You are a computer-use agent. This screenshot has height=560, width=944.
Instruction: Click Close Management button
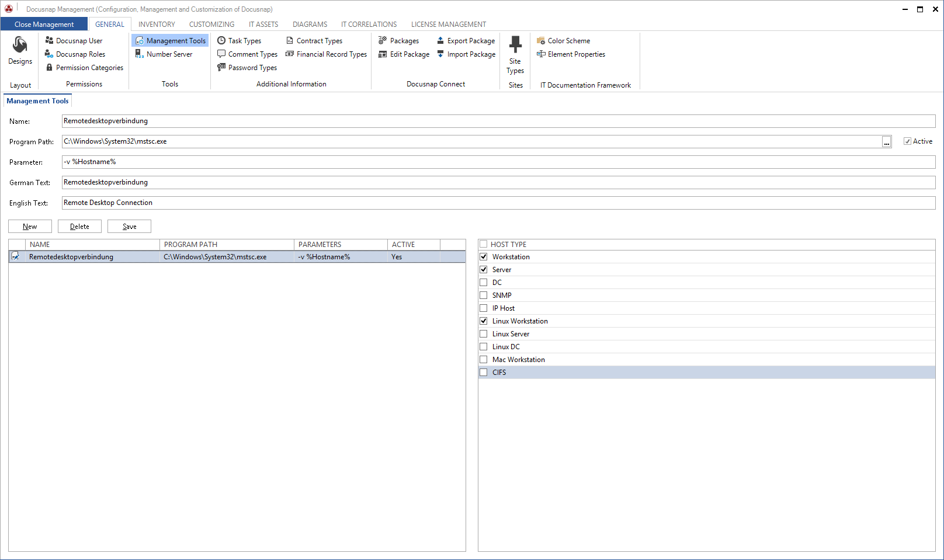coord(44,25)
